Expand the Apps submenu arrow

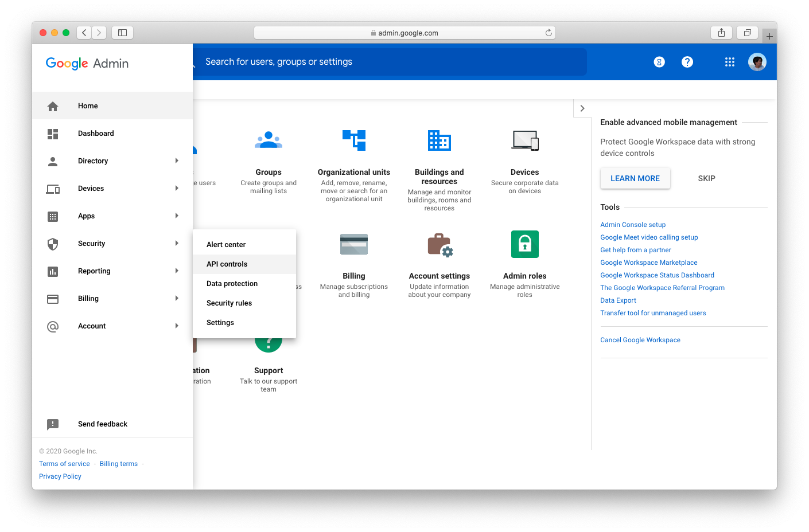(177, 216)
